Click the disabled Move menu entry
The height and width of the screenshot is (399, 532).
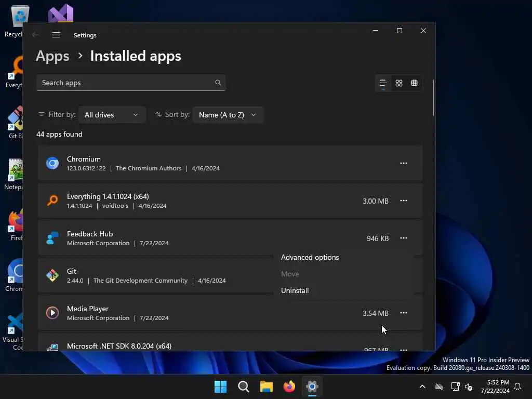(290, 274)
